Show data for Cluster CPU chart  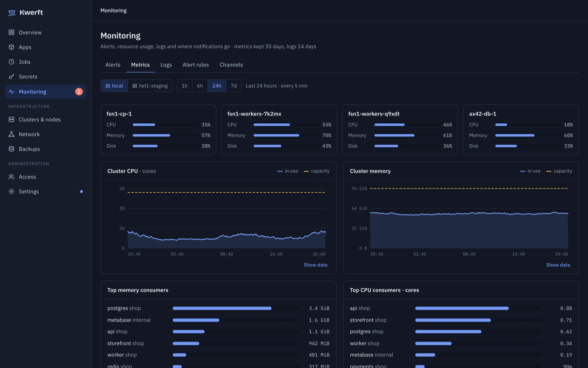(315, 265)
